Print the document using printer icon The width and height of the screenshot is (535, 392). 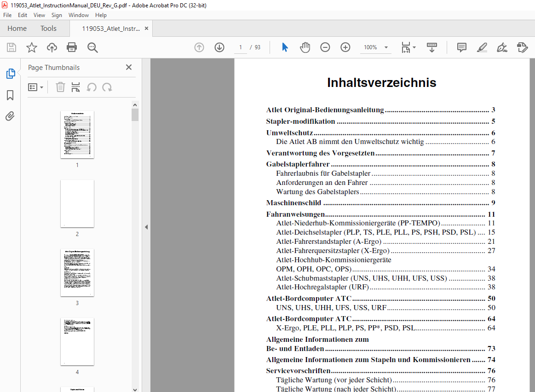pos(72,47)
